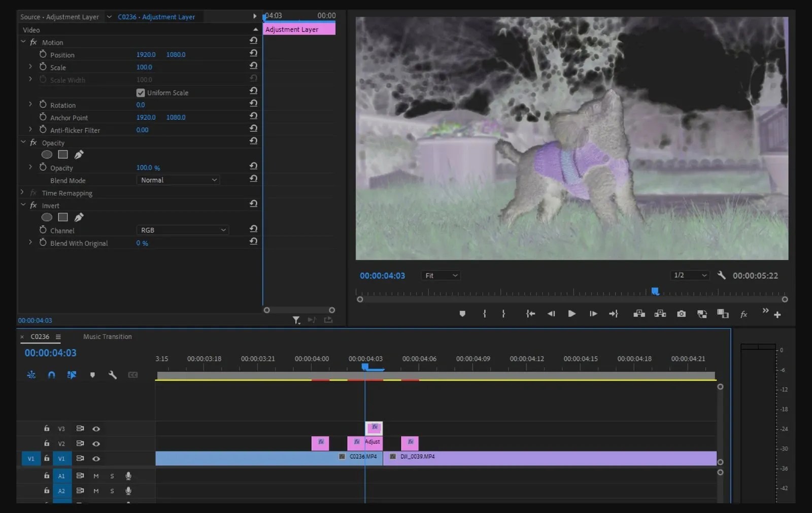
Task: Click the Extract icon in program monitor
Action: point(660,314)
